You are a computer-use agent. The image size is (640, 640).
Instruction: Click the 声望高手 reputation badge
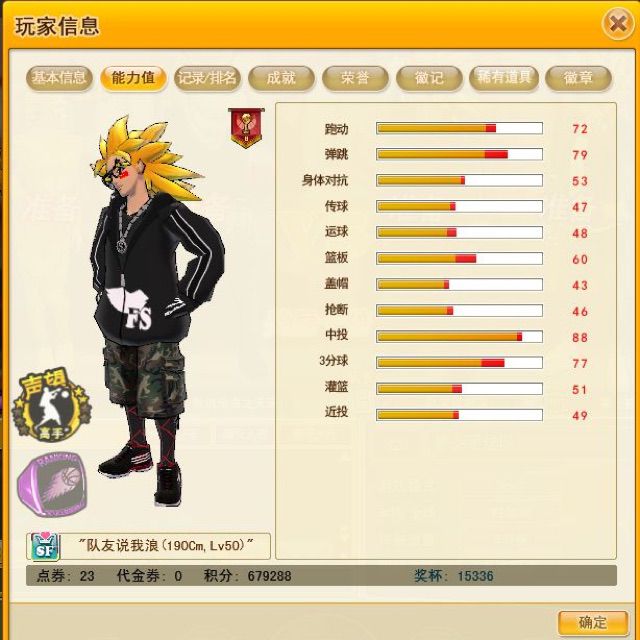tap(51, 405)
